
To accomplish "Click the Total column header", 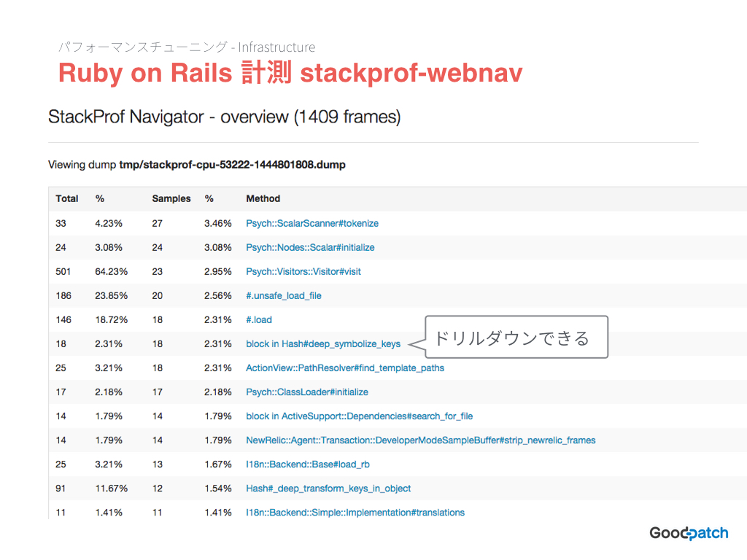I will [x=66, y=198].
